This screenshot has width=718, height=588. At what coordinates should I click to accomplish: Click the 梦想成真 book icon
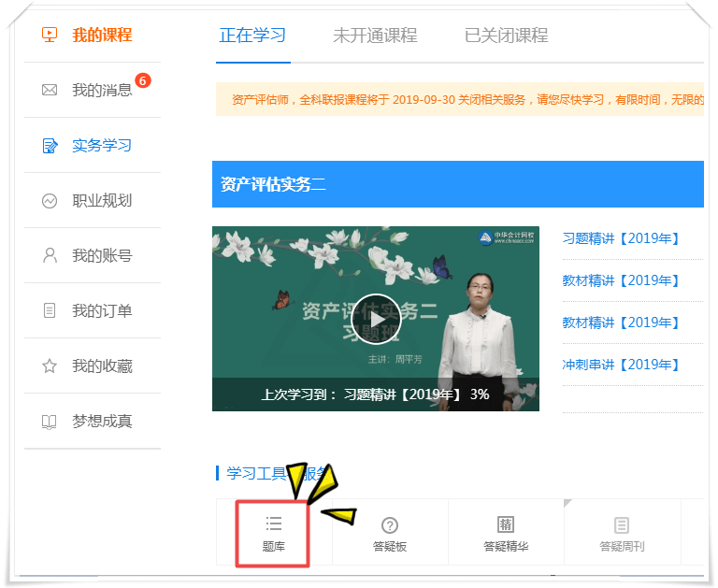pyautogui.click(x=50, y=422)
